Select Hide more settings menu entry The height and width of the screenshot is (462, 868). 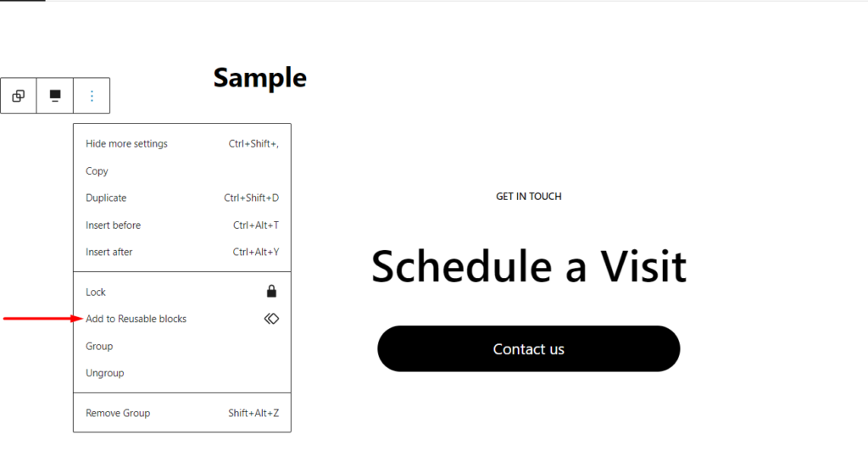tap(182, 144)
